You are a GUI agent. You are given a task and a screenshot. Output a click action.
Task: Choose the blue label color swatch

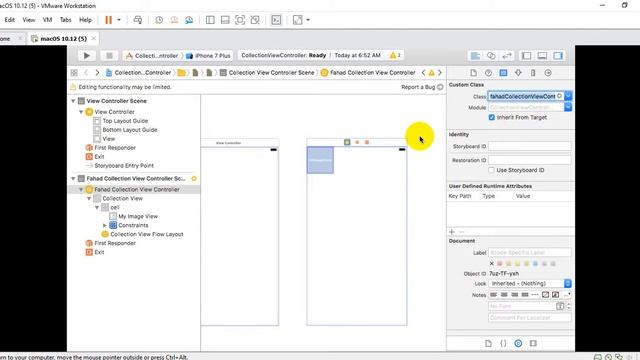click(535, 264)
